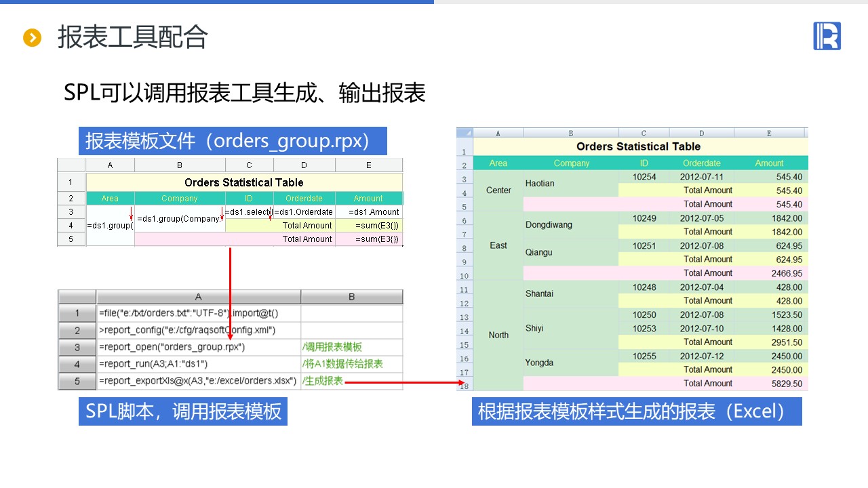Select the =report_exportXls@x cell in the script
The width and height of the screenshot is (868, 488).
(199, 381)
